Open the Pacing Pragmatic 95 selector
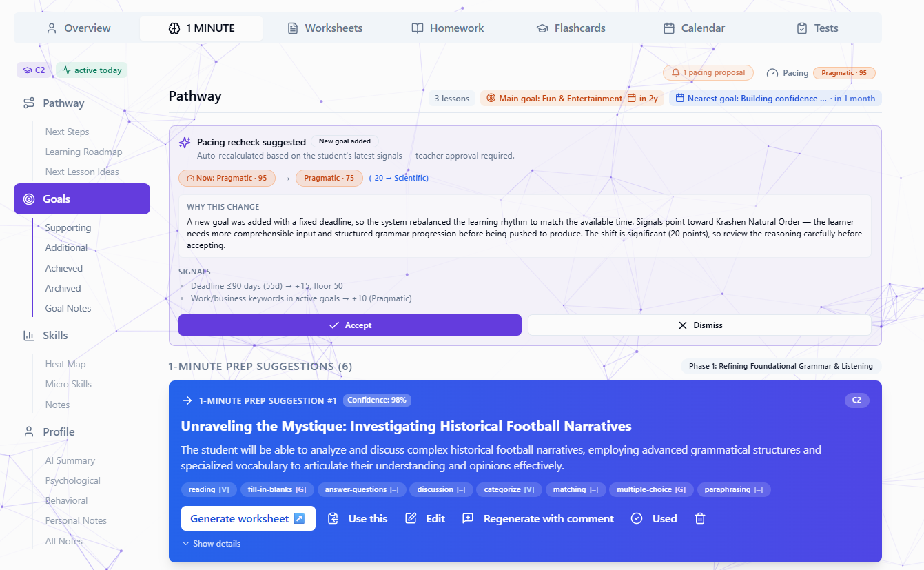 coord(821,73)
